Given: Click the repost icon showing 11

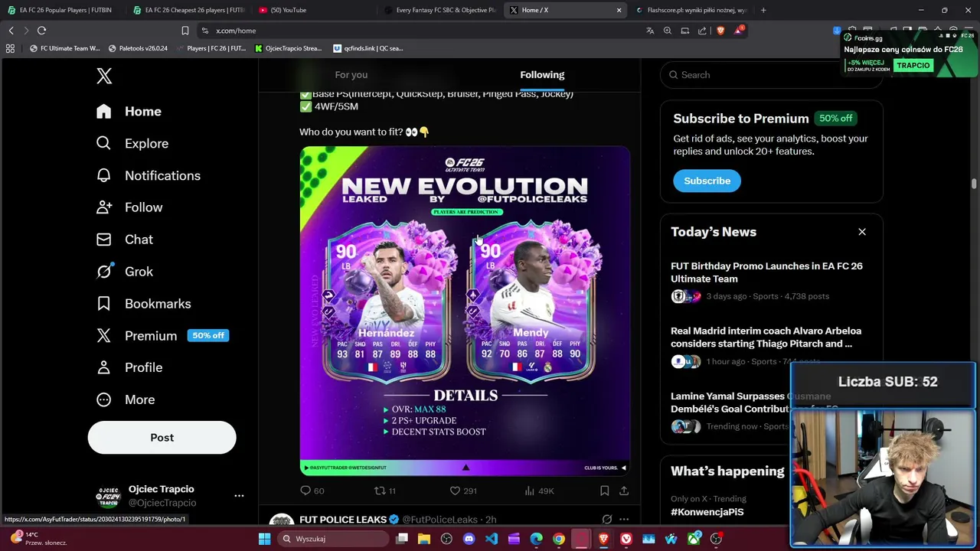Looking at the screenshot, I should click(x=379, y=491).
